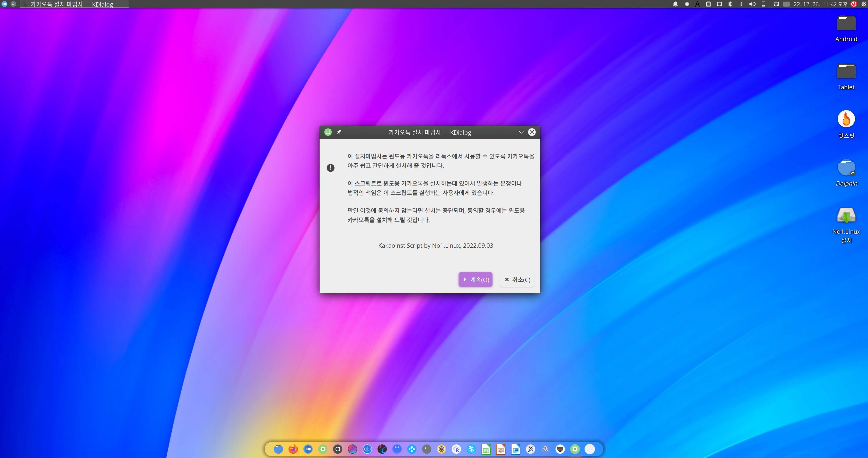Launch qBittorrent from the dock
The height and width of the screenshot is (458, 868).
pyautogui.click(x=367, y=449)
